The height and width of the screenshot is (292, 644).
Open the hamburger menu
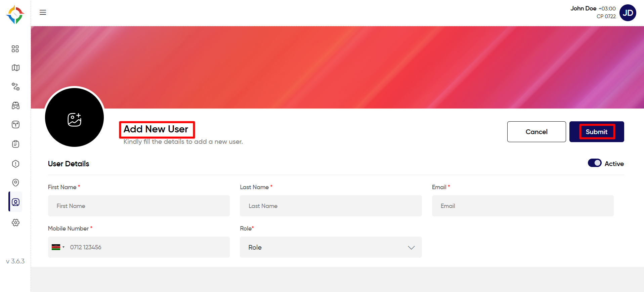[x=43, y=12]
